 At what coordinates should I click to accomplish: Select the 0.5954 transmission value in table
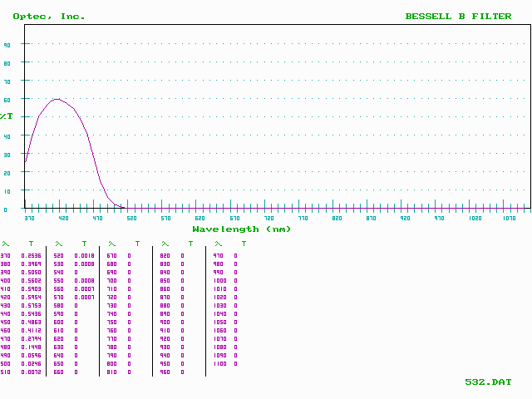pyautogui.click(x=32, y=297)
